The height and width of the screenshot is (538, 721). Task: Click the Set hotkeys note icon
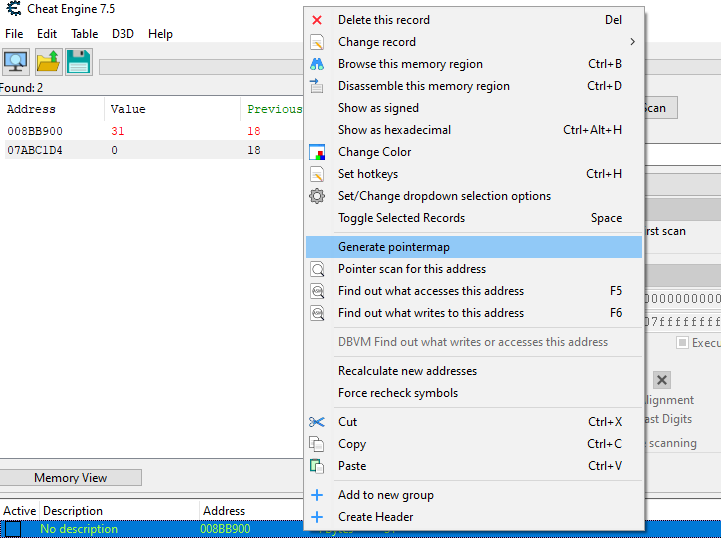[317, 174]
